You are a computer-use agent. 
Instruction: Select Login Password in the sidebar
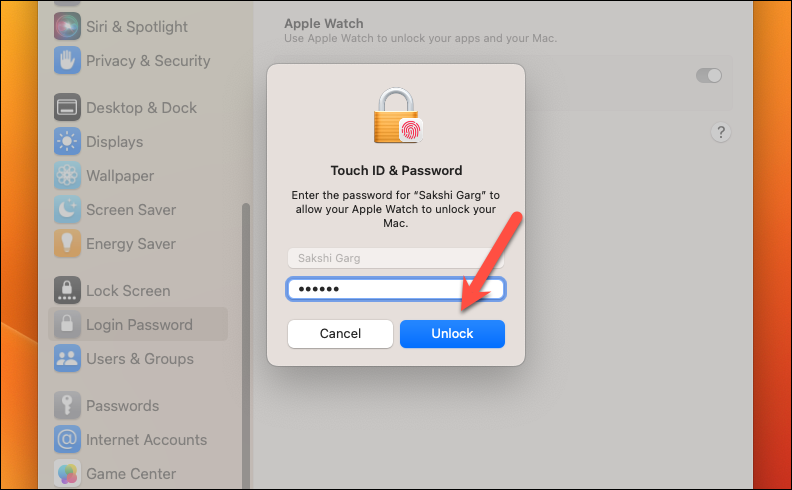pos(138,324)
